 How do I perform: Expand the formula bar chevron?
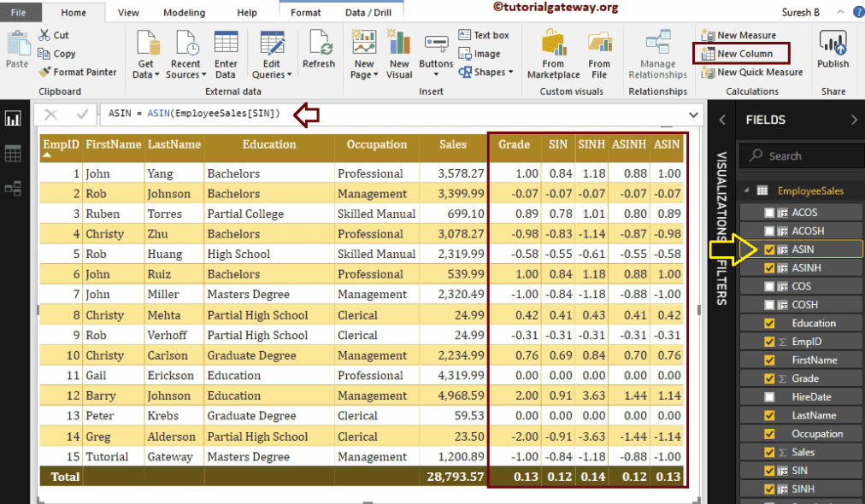click(x=693, y=114)
